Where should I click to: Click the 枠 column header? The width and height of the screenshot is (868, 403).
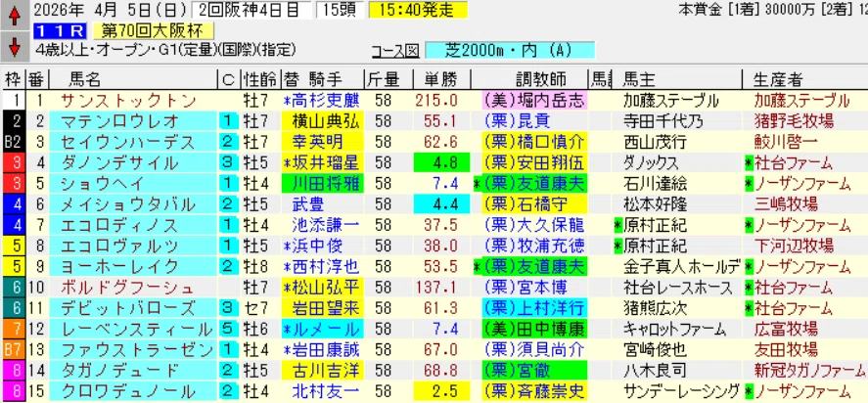tap(12, 80)
